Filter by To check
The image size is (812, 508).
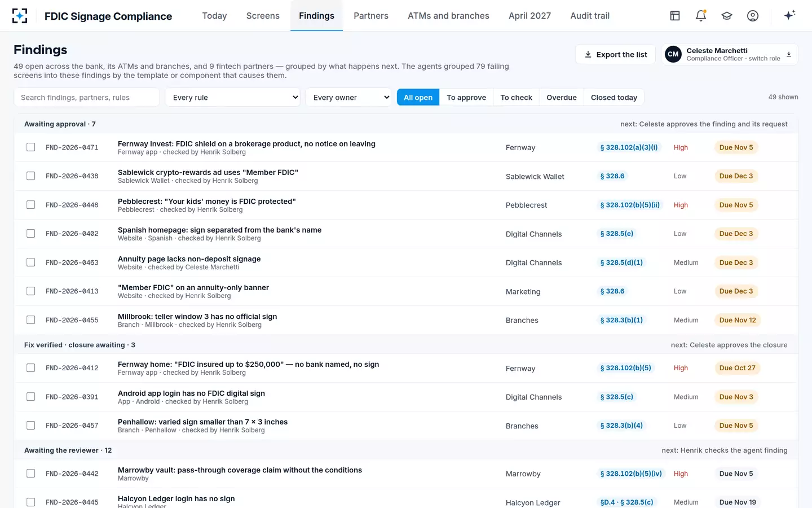click(x=517, y=97)
